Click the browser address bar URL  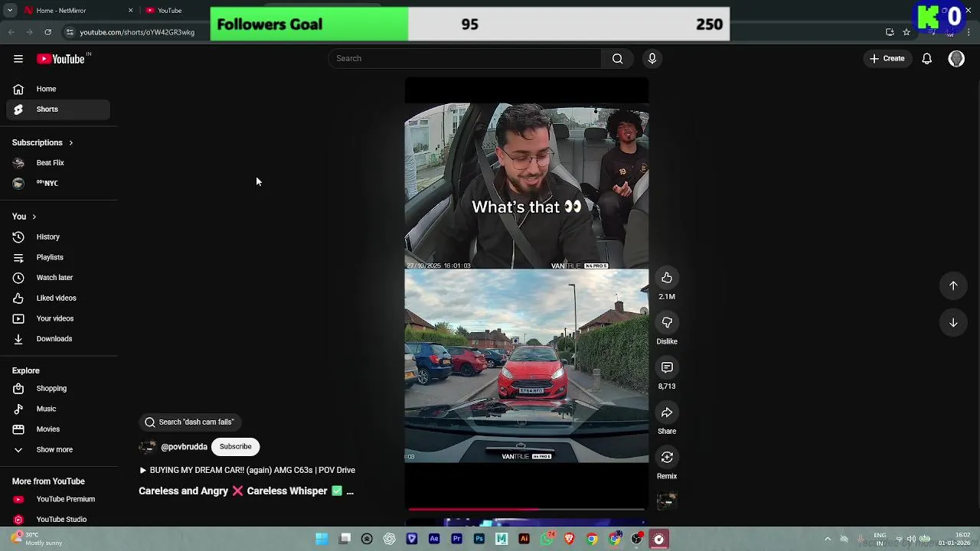pyautogui.click(x=137, y=32)
